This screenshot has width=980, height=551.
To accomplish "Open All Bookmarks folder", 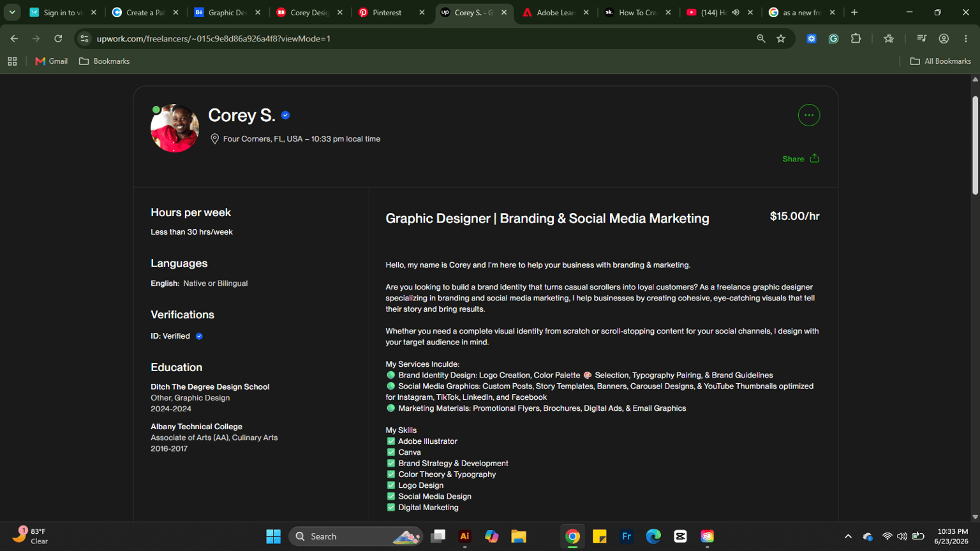I will 940,61.
